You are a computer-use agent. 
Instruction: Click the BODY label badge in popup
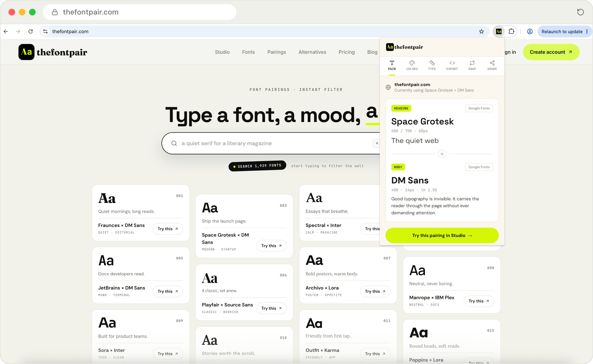pos(398,167)
